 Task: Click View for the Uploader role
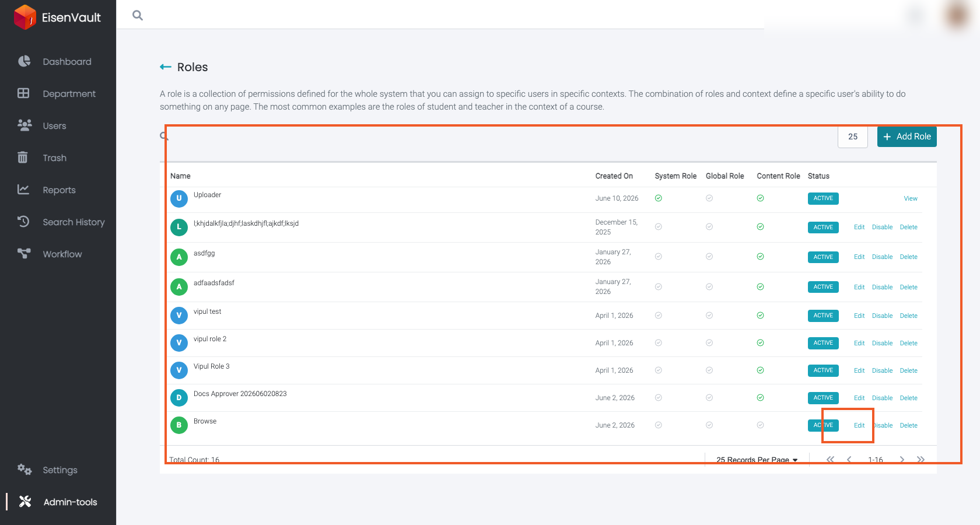(911, 198)
